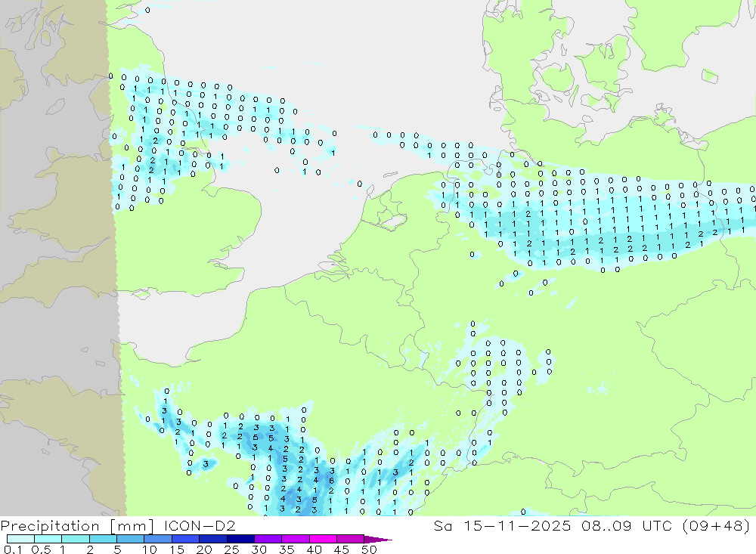Click the 1–2 mm legend swatch
Viewport: 756px width, 554px height.
pyautogui.click(x=76, y=539)
